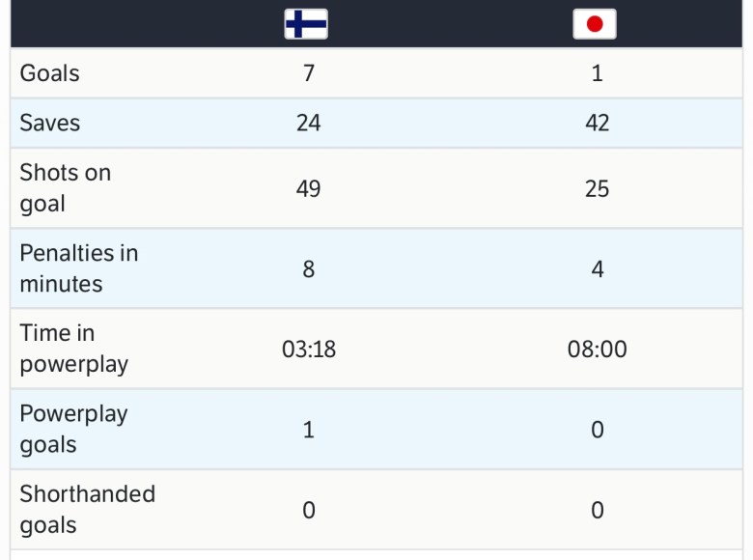Select the Saves row label

click(x=50, y=124)
